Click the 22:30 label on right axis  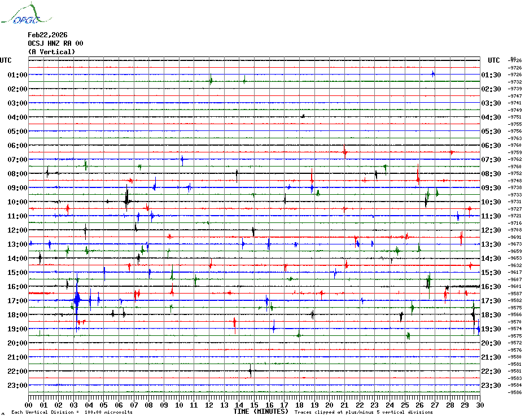(x=491, y=371)
